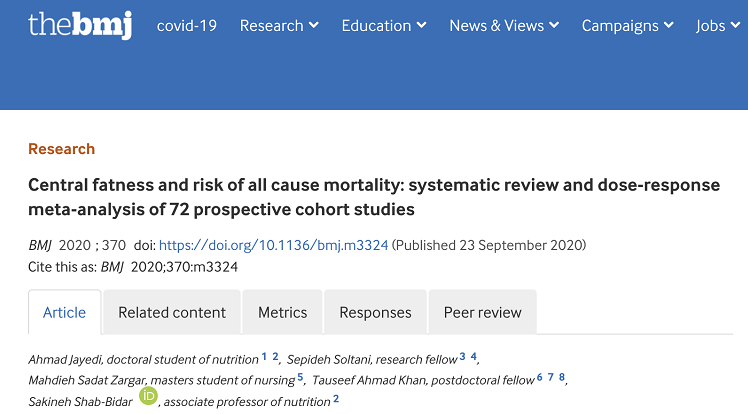Screen dimensions: 748x414
Task: Click affiliation 2 after associate professor of nutrition
Action: click(336, 399)
